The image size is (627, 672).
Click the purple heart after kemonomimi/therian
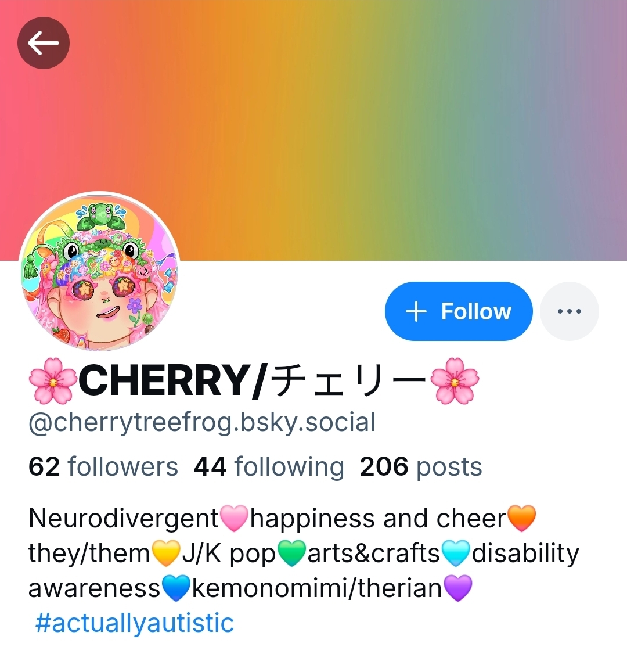458,588
